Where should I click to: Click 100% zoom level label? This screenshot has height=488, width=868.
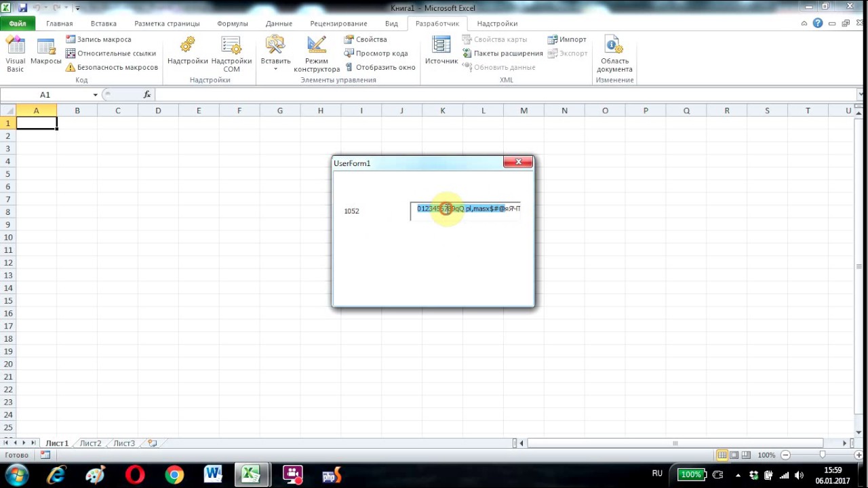tap(766, 455)
